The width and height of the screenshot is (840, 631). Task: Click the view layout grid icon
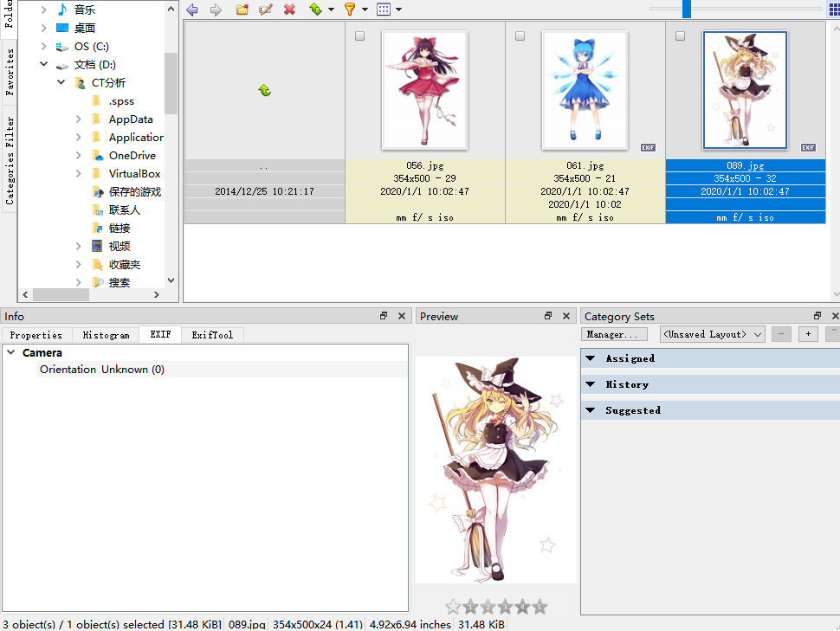(x=384, y=10)
